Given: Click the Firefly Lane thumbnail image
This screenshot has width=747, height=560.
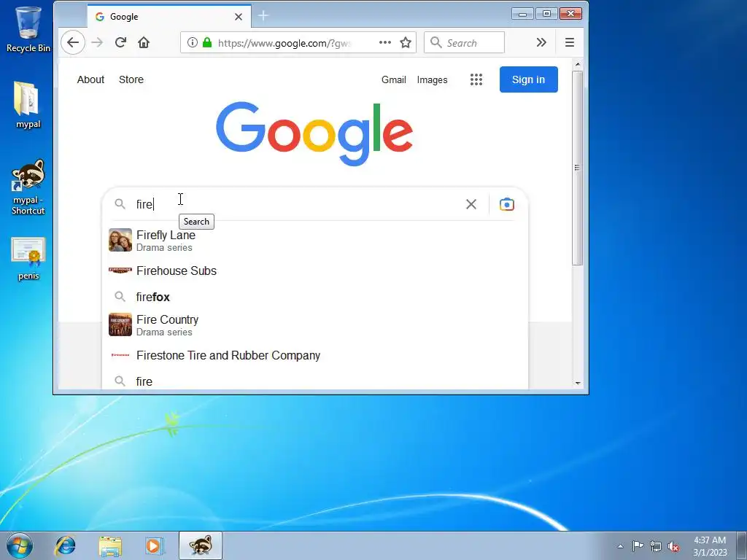Looking at the screenshot, I should 120,240.
